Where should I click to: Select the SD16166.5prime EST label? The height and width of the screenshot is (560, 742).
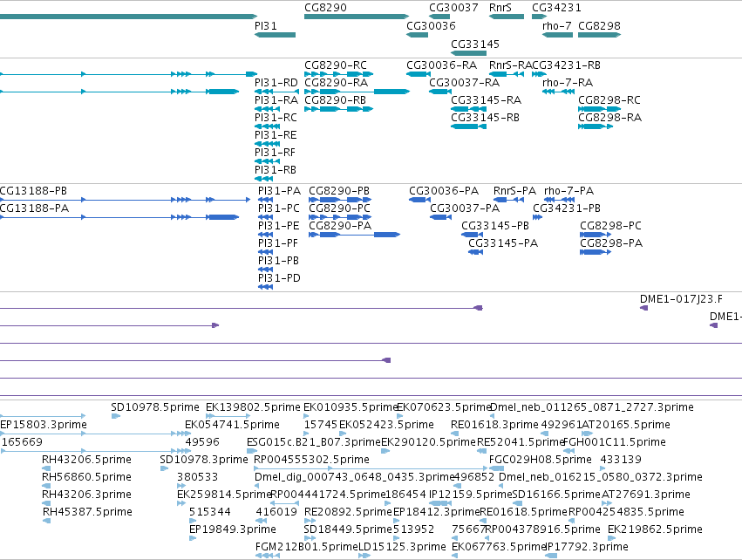tap(556, 495)
